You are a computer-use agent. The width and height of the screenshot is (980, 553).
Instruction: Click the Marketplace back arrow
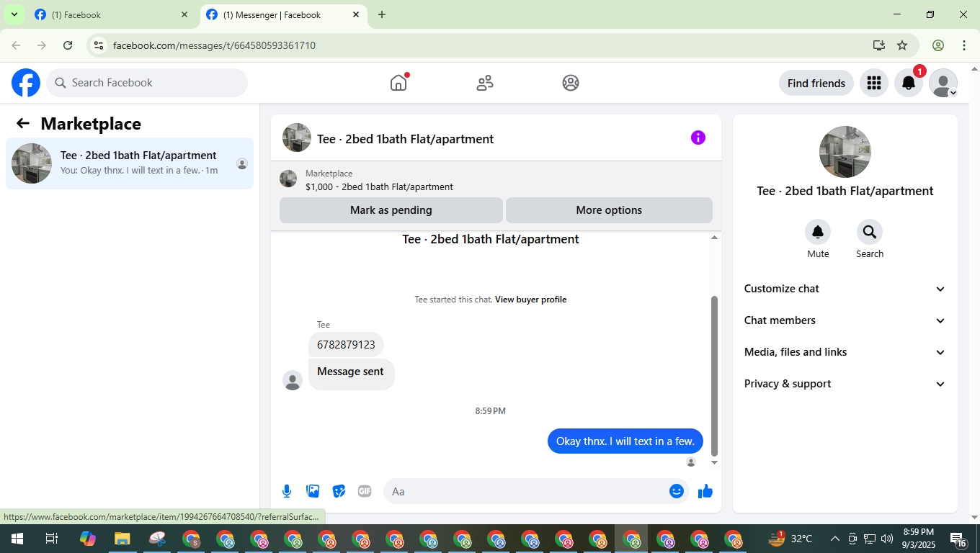23,123
